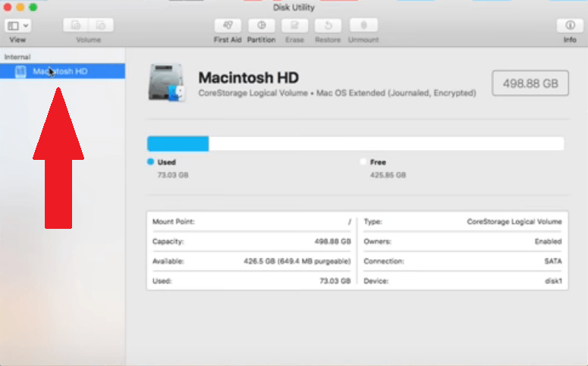Image resolution: width=588 pixels, height=366 pixels.
Task: Select Macintosh HD in the sidebar
Action: tap(62, 71)
